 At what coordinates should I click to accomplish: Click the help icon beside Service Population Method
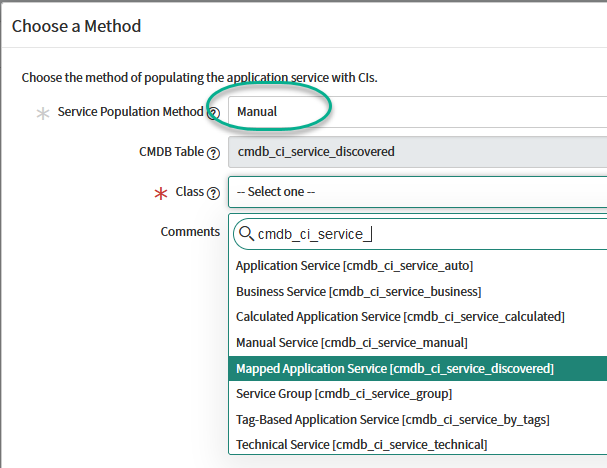coord(214,112)
